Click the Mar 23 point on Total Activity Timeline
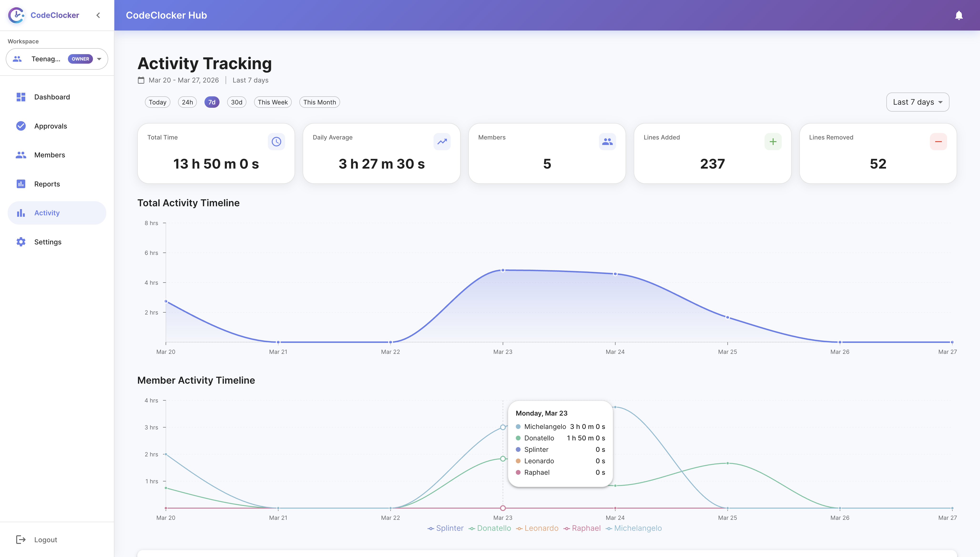The width and height of the screenshot is (980, 557). (502, 270)
